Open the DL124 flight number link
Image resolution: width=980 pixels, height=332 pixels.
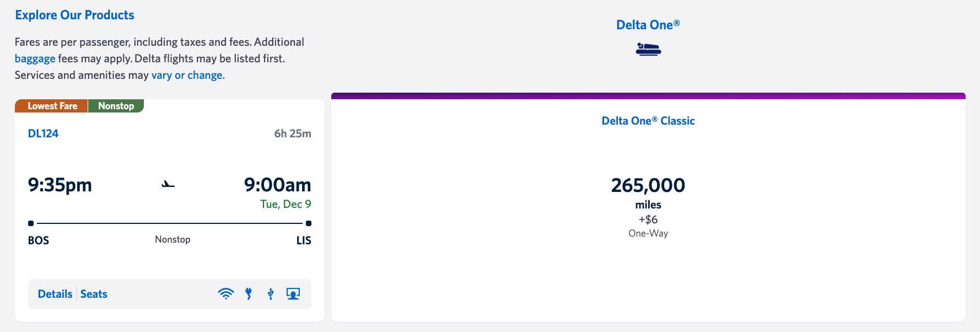(x=43, y=133)
